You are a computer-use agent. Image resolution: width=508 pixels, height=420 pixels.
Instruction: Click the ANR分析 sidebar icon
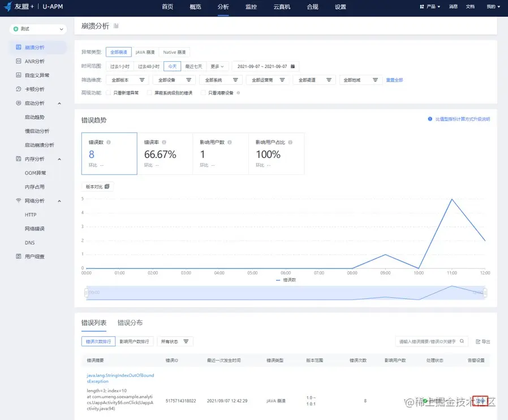click(x=19, y=61)
